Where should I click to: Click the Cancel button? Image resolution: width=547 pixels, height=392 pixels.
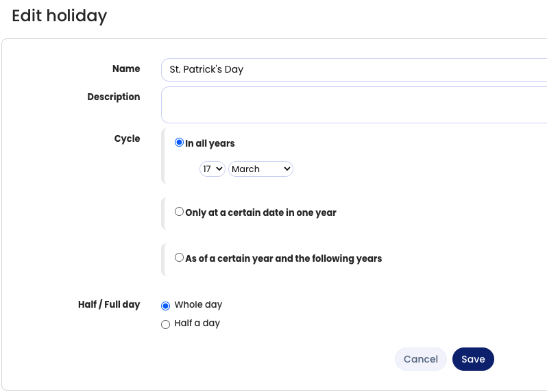[x=421, y=359]
